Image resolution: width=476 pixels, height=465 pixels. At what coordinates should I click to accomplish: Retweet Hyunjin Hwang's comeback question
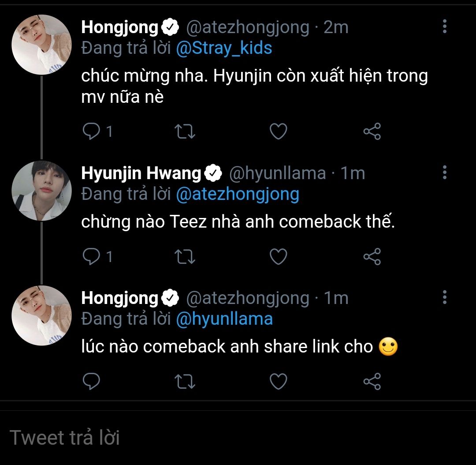click(186, 256)
